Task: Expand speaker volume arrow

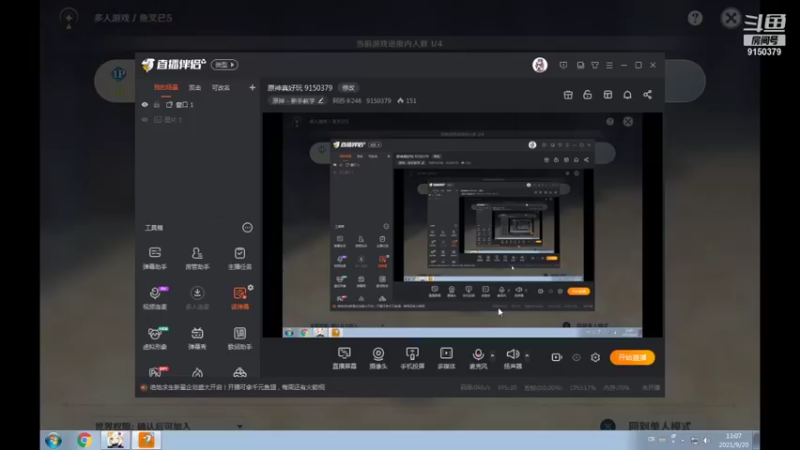Action: [x=527, y=355]
